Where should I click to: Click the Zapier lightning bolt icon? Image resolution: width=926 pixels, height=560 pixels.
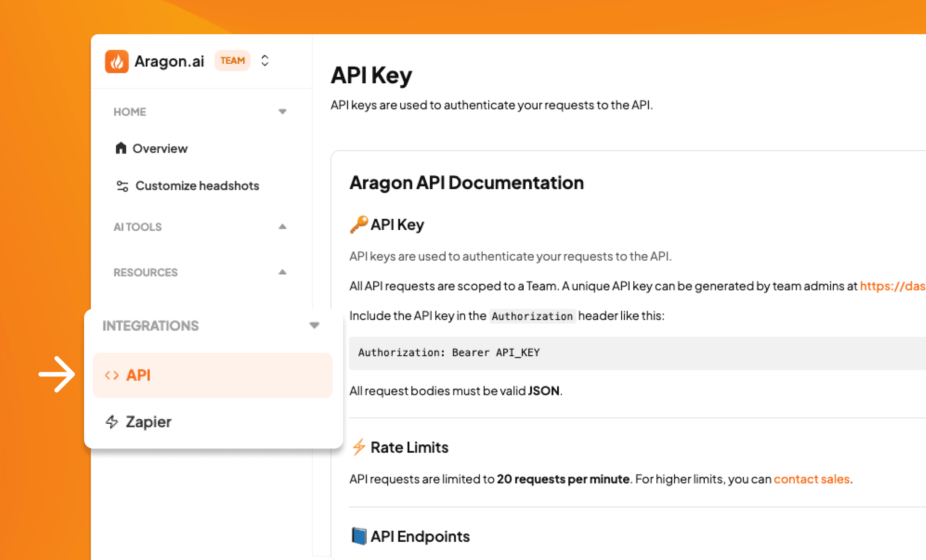point(112,422)
